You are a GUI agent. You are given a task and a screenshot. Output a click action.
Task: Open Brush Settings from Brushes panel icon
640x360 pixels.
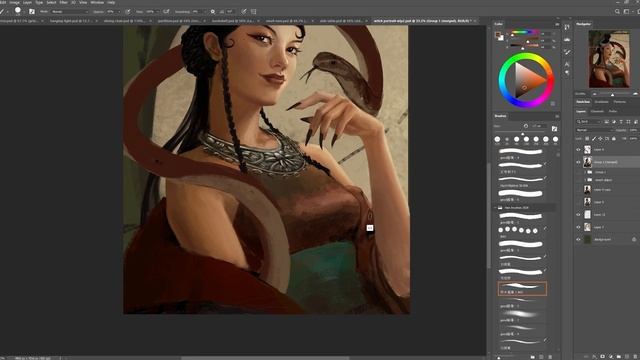[x=554, y=129]
